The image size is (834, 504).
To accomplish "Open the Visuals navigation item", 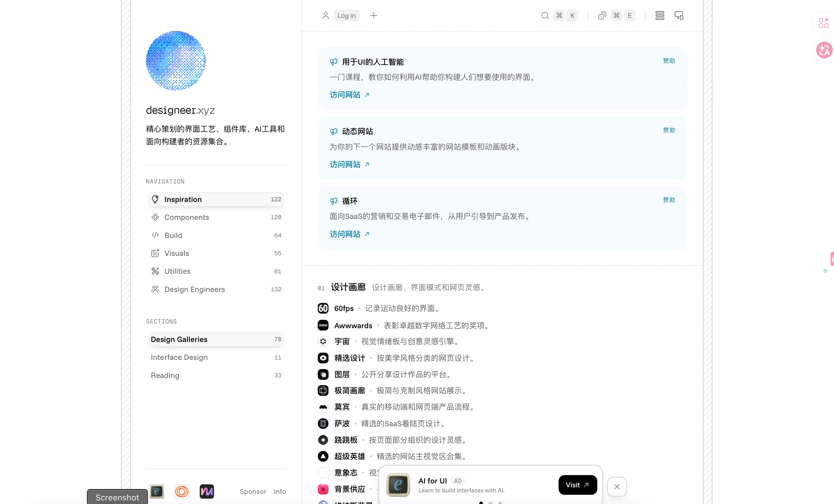I will pyautogui.click(x=216, y=253).
